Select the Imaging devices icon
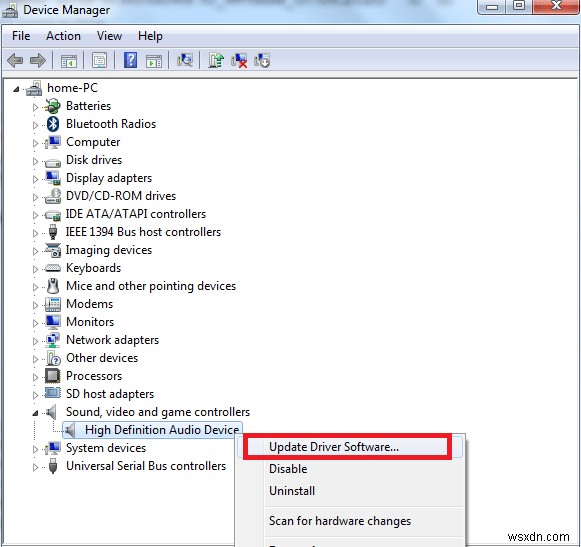The width and height of the screenshot is (581, 547). click(53, 250)
